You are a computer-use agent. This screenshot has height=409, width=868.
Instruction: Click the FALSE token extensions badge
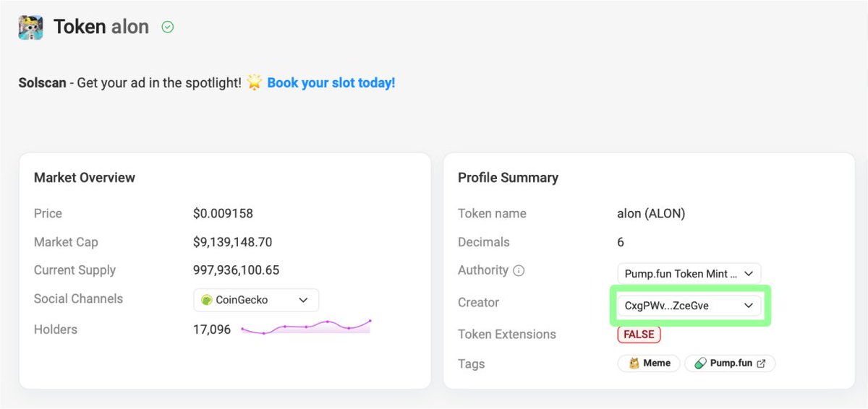pyautogui.click(x=639, y=335)
